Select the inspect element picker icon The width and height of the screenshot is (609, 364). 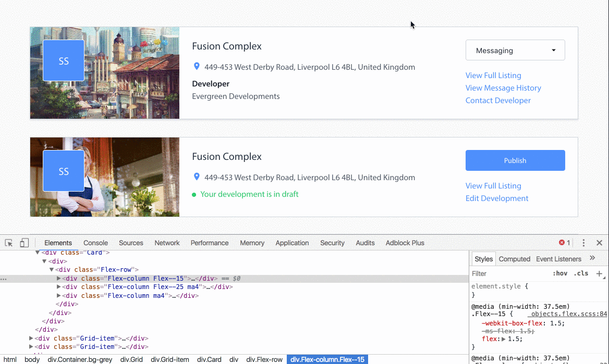coord(8,243)
